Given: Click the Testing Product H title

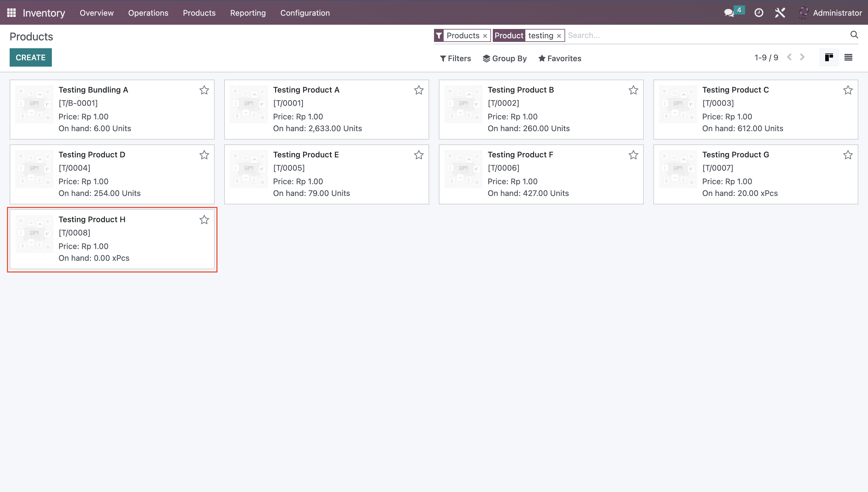Looking at the screenshot, I should pyautogui.click(x=92, y=219).
